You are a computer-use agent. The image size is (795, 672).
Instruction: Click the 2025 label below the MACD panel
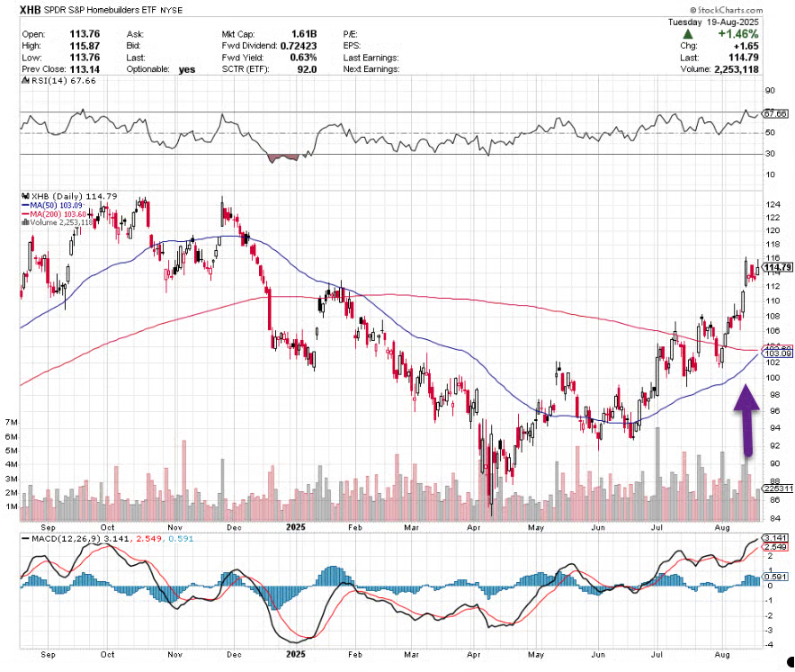(x=296, y=654)
